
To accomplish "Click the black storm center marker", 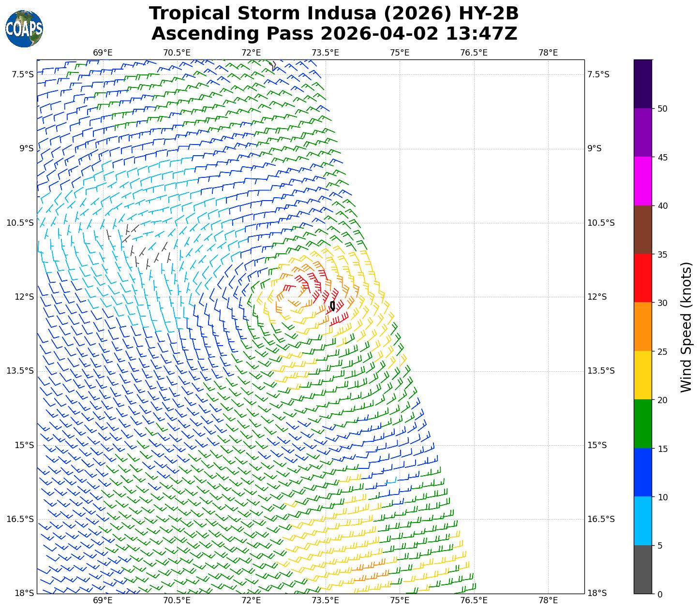I will point(332,305).
